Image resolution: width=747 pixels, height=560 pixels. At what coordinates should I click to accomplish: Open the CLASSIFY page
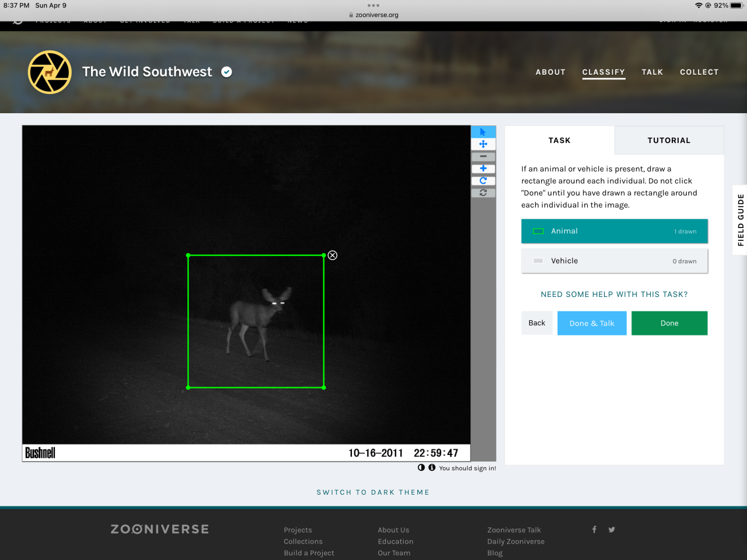point(603,72)
